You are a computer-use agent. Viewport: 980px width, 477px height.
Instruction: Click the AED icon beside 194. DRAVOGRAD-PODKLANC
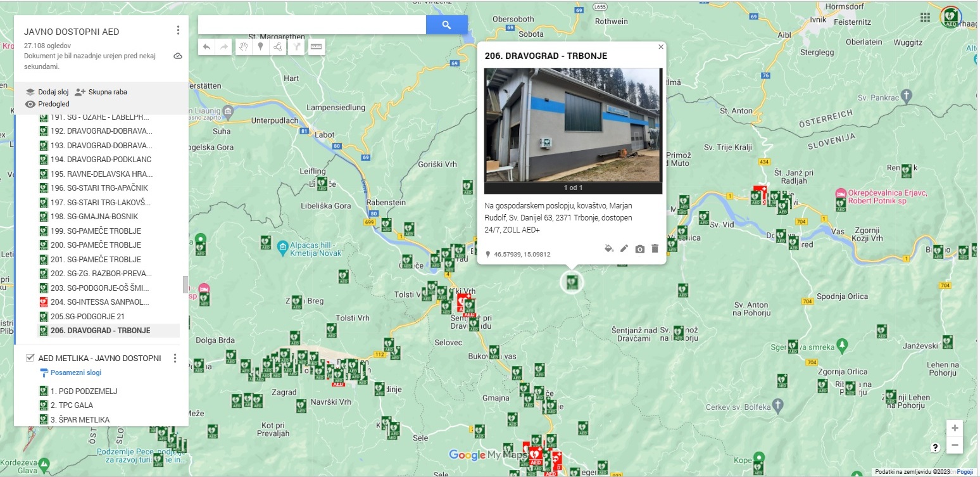click(x=43, y=160)
